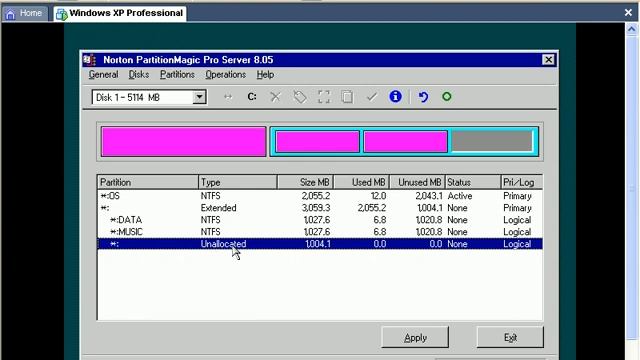Select the gray unallocated block in disk map
This screenshot has height=360, width=640.
pos(492,142)
